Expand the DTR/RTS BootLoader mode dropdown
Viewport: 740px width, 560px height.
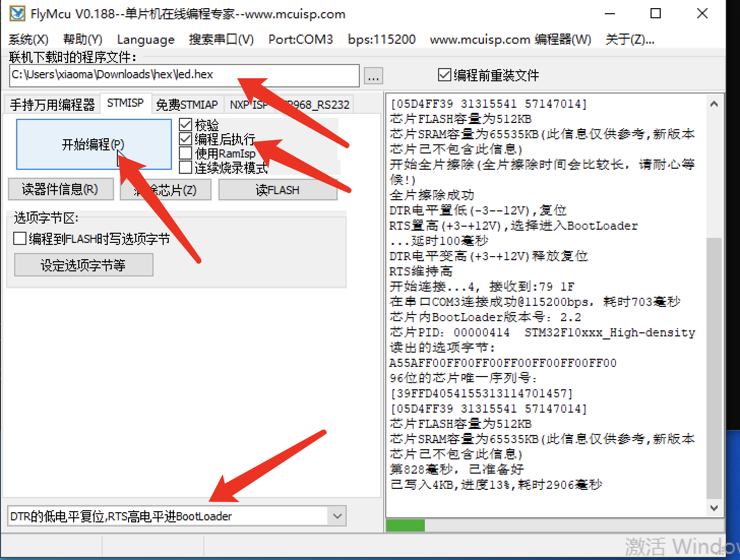[337, 516]
